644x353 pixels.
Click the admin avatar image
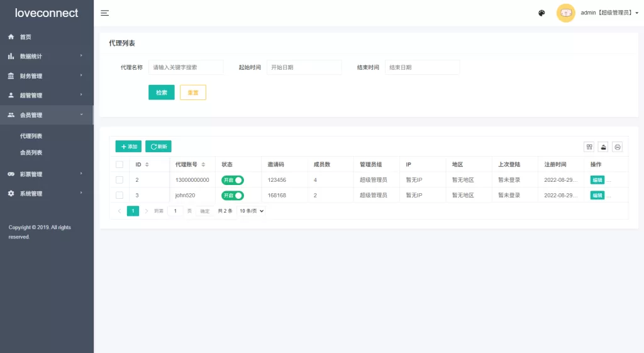click(x=565, y=13)
